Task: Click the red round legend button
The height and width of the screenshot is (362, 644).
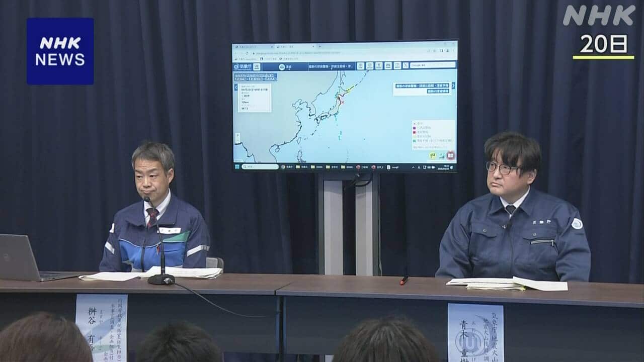Action: pyautogui.click(x=450, y=156)
